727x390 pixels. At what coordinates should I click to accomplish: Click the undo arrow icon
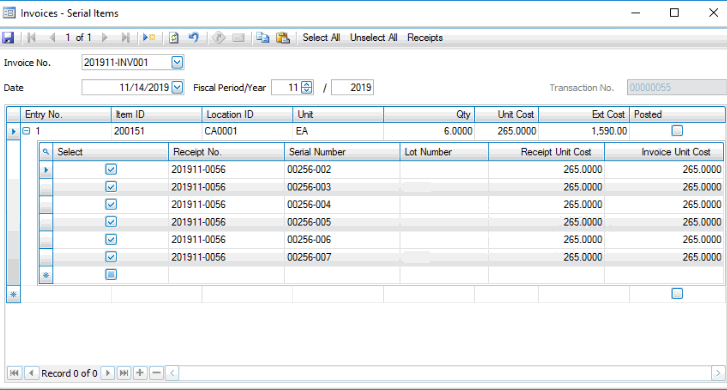[x=193, y=38]
